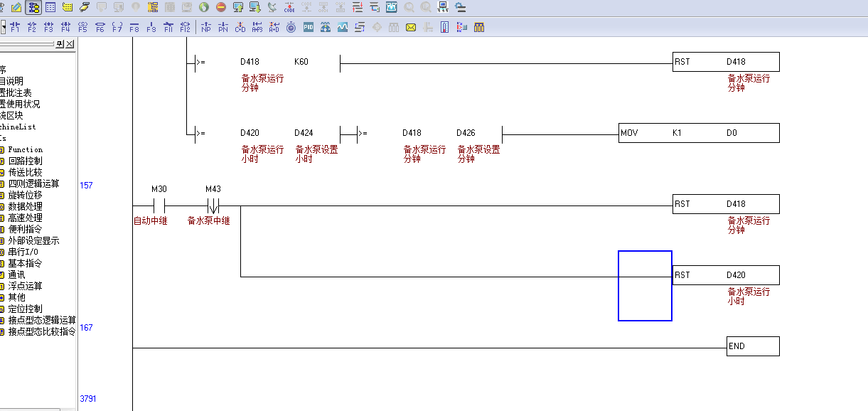868x411 pixels.
Task: Expand the 通讯 instruction category
Action: pos(16,275)
